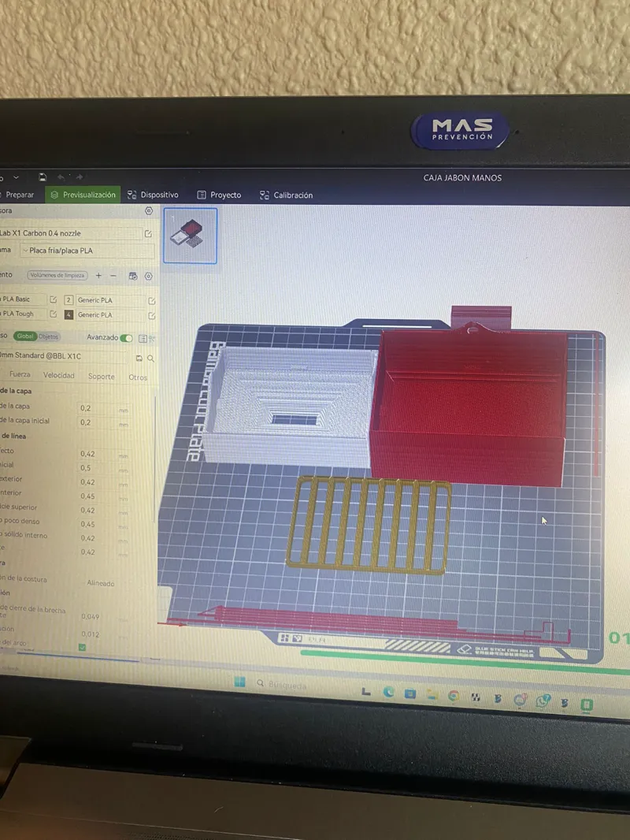This screenshot has width=630, height=840.
Task: Switch to the Preparar tab
Action: click(19, 195)
